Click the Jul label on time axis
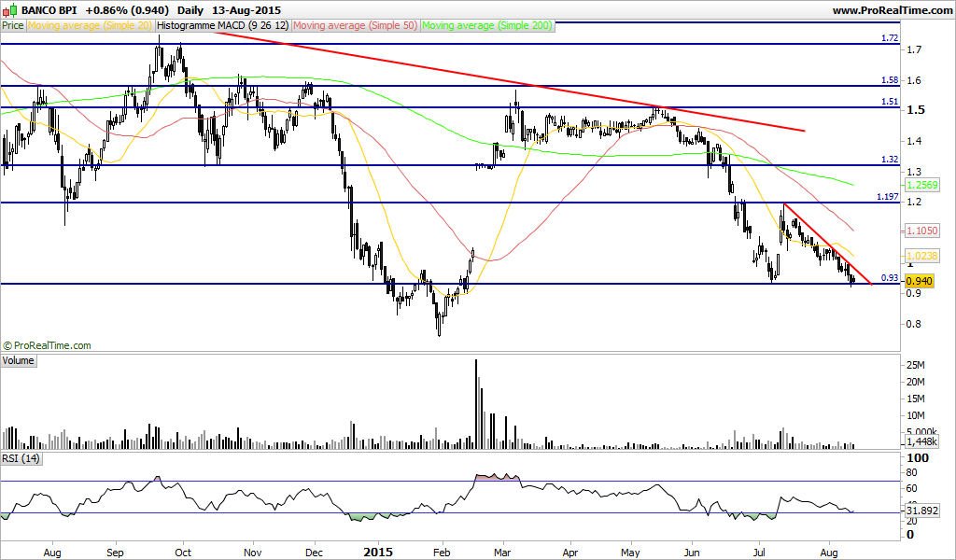Image resolution: width=956 pixels, height=560 pixels. 759,553
